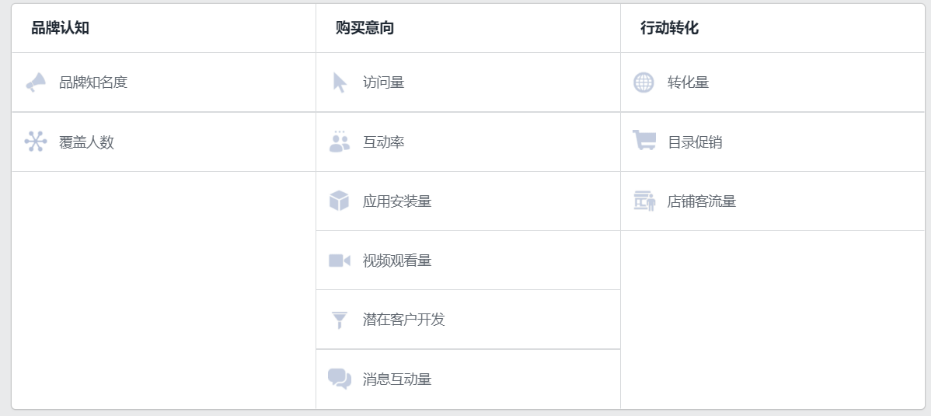Click the cursor arrow icon for 访问量
The height and width of the screenshot is (416, 932).
click(339, 82)
